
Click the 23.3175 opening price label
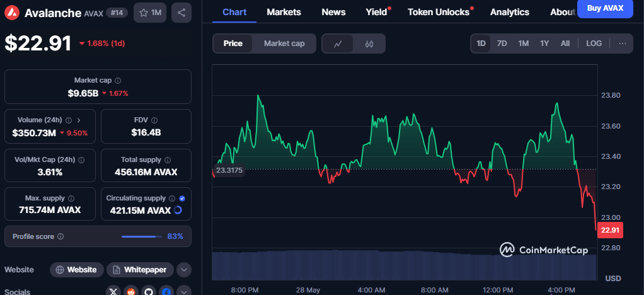pyautogui.click(x=229, y=170)
